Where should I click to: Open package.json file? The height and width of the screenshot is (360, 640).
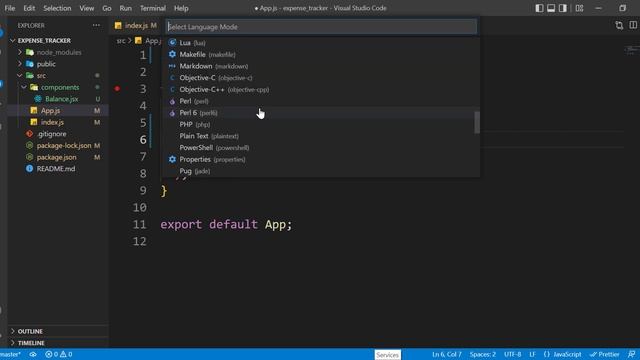56,157
